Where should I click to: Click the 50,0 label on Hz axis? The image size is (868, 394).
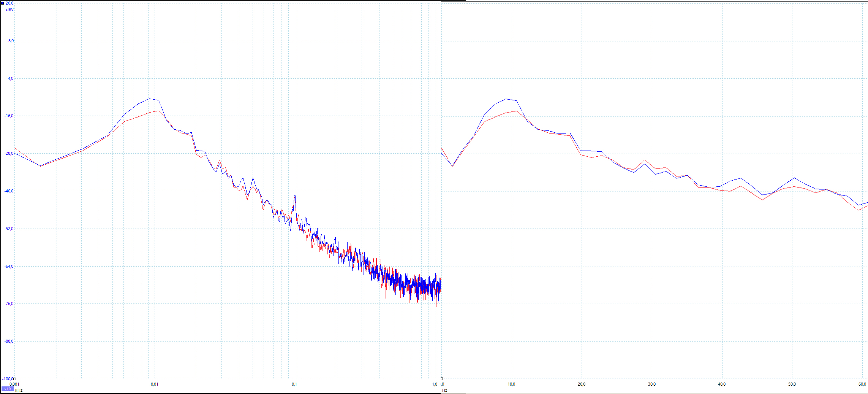pos(792,384)
